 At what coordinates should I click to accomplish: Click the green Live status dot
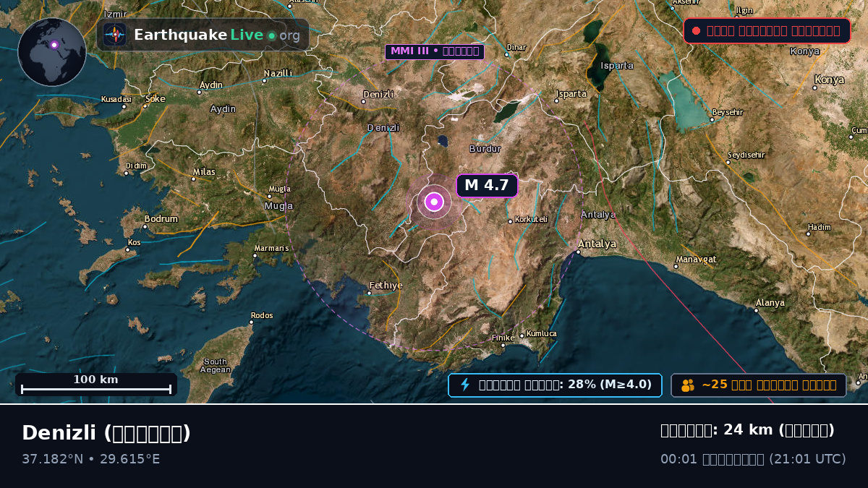click(271, 35)
